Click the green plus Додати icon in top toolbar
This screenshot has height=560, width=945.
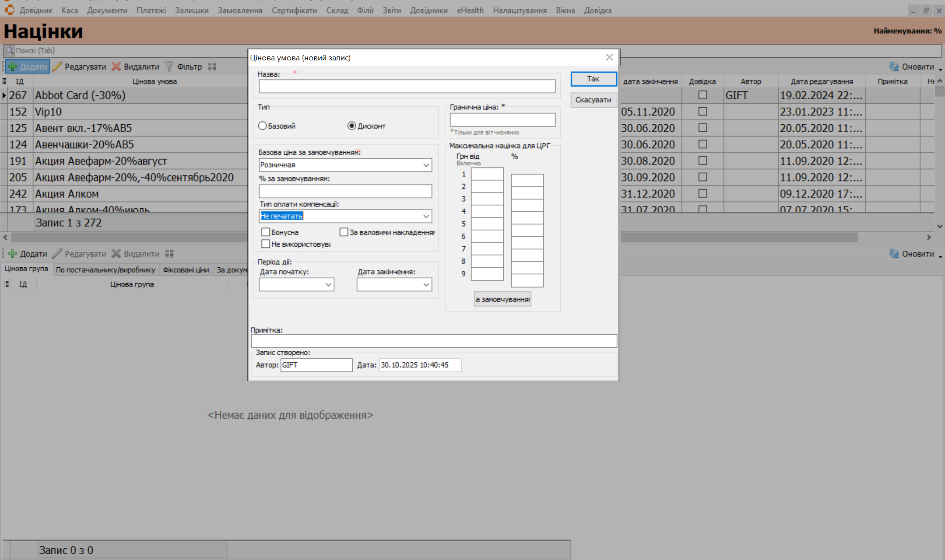[x=13, y=66]
